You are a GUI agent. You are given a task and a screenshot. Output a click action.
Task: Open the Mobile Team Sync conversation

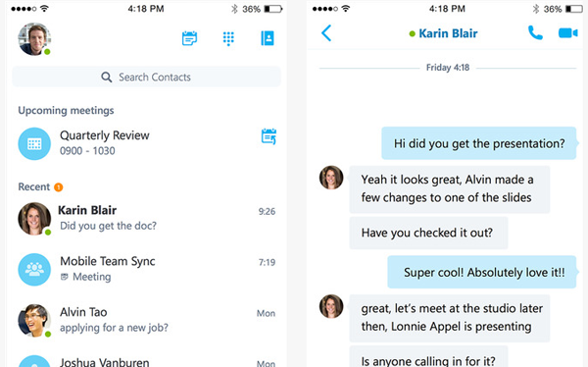tap(147, 270)
